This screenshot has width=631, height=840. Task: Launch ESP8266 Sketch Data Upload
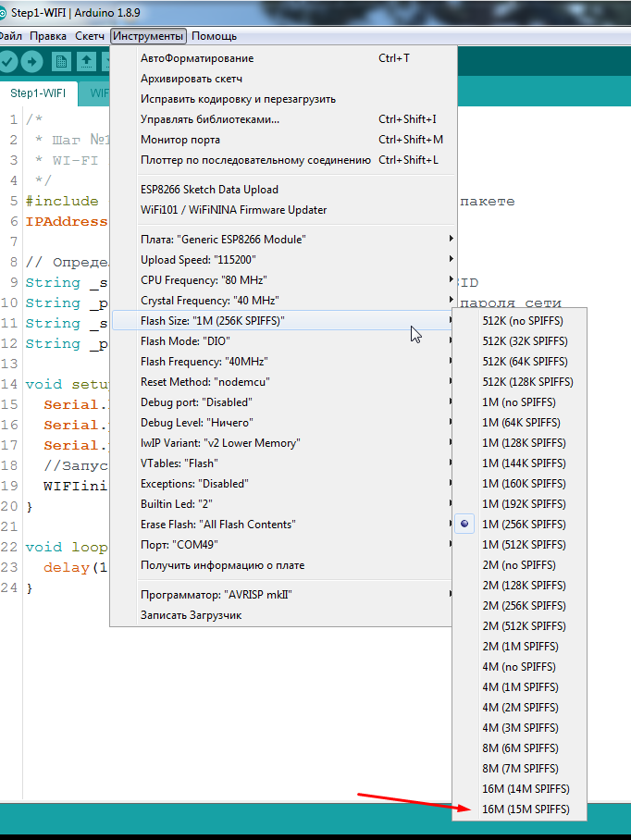click(284, 190)
